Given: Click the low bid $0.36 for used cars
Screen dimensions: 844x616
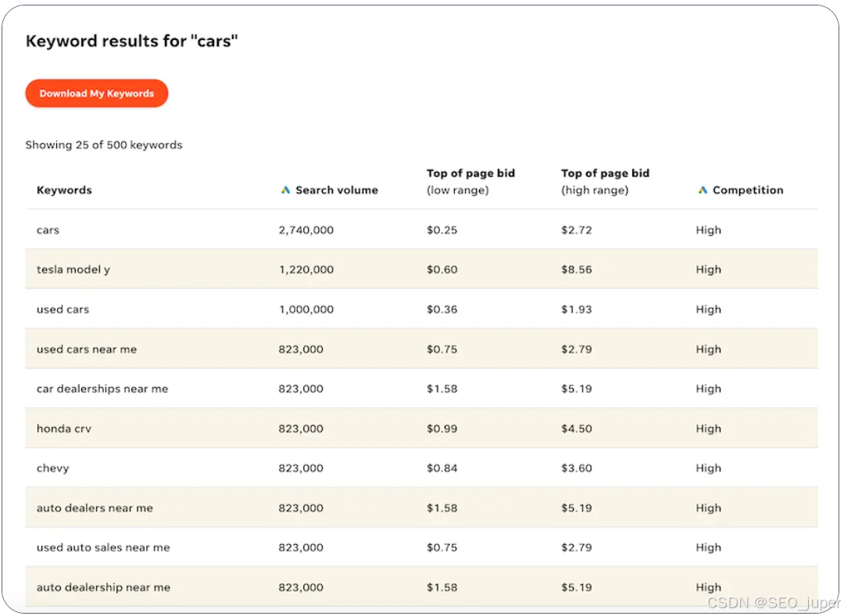Looking at the screenshot, I should tap(442, 309).
